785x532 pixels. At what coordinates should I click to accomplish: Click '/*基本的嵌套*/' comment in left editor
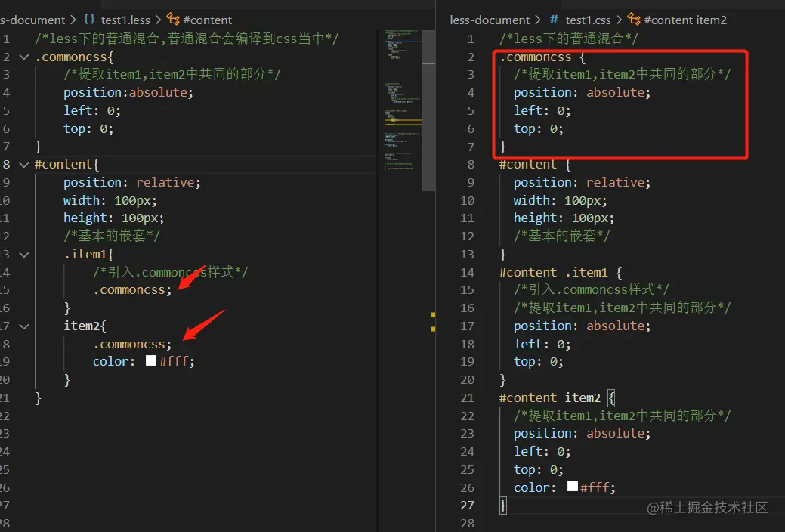(112, 236)
